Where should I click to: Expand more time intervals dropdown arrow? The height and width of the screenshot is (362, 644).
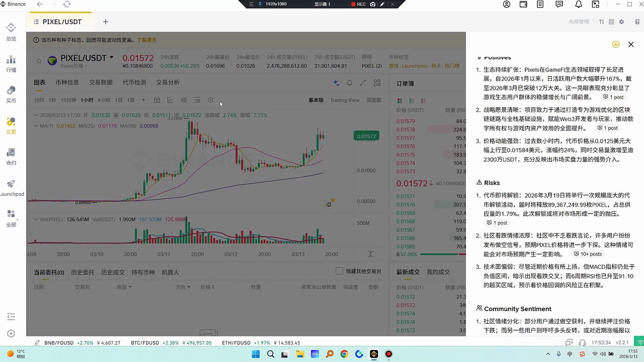pos(143,100)
